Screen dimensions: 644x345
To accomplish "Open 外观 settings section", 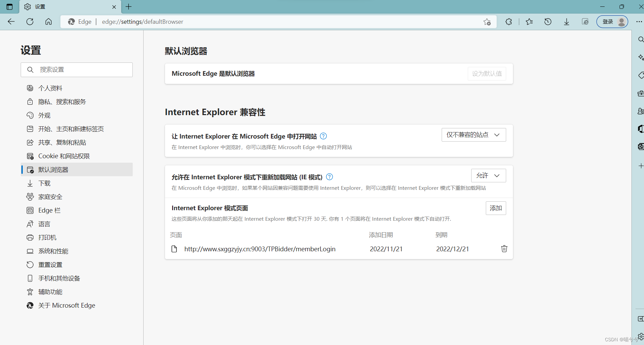I will tap(77, 115).
